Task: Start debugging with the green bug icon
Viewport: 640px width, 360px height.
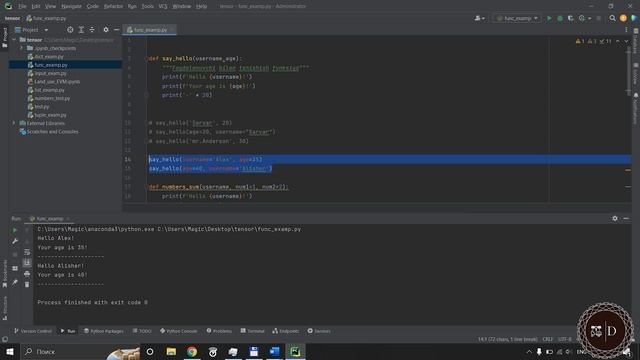Action: click(560, 18)
